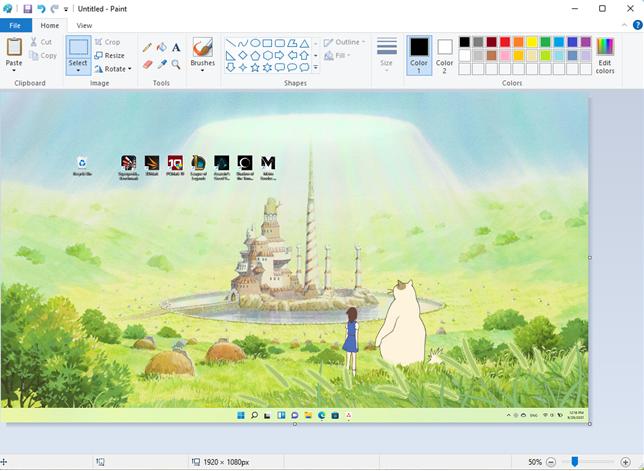The width and height of the screenshot is (644, 471).
Task: Pick the yellow color swatch
Action: click(532, 42)
